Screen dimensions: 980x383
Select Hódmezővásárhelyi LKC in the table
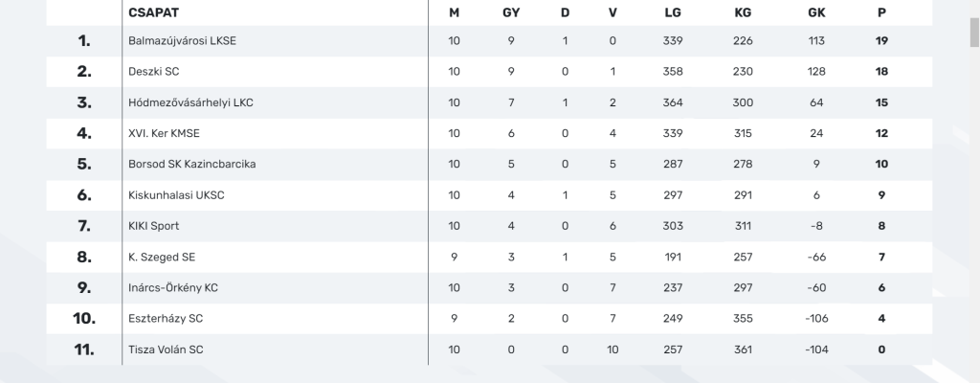click(x=190, y=102)
